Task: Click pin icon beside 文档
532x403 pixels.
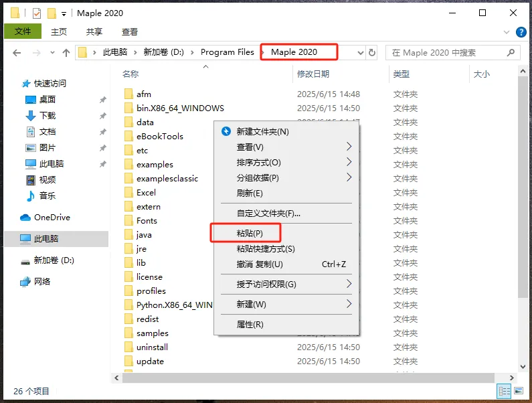Action: [x=103, y=132]
